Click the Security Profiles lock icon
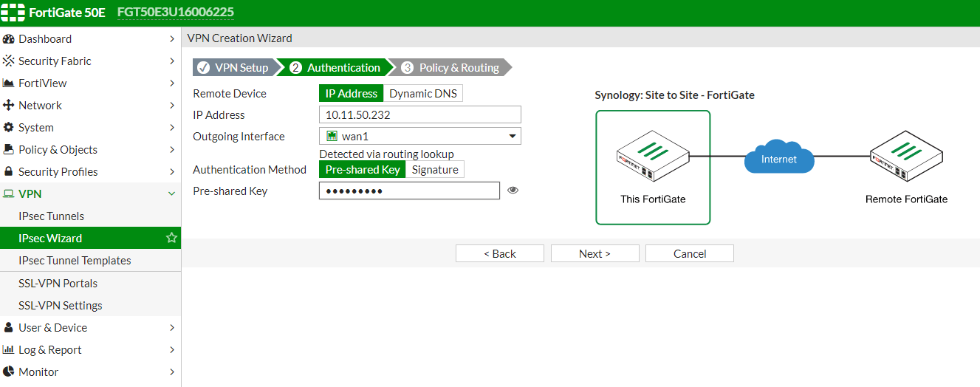This screenshot has height=387, width=980. [x=9, y=172]
